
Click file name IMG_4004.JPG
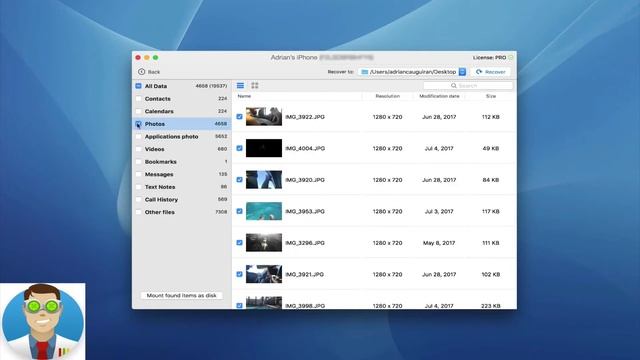[305, 149]
